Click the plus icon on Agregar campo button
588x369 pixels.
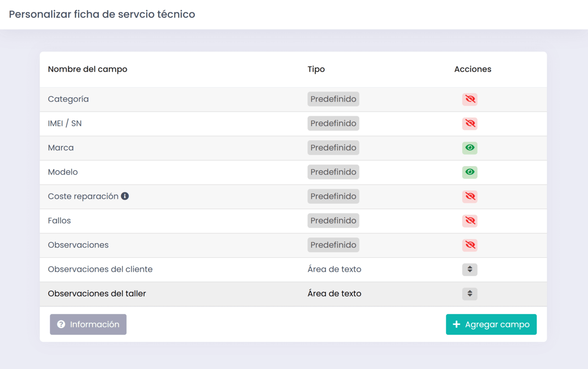pos(456,324)
